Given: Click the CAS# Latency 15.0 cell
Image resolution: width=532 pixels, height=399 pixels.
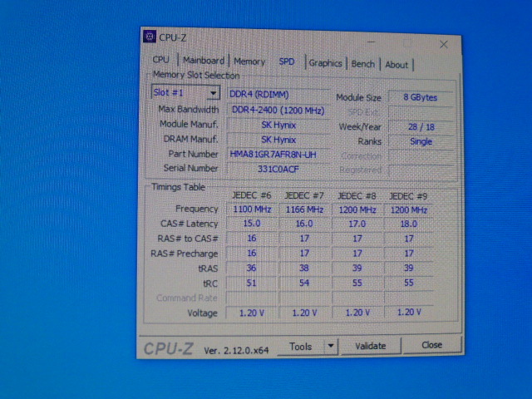Looking at the screenshot, I should pos(252,224).
